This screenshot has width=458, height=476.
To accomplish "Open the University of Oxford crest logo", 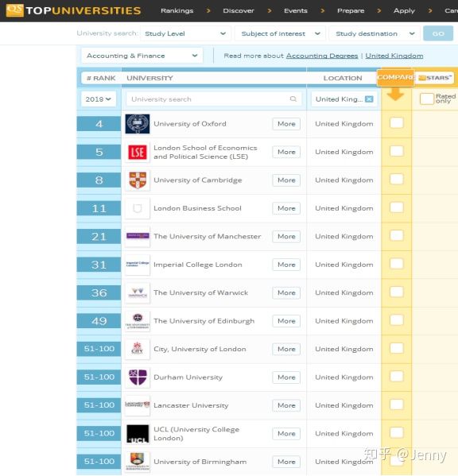I will click(138, 124).
